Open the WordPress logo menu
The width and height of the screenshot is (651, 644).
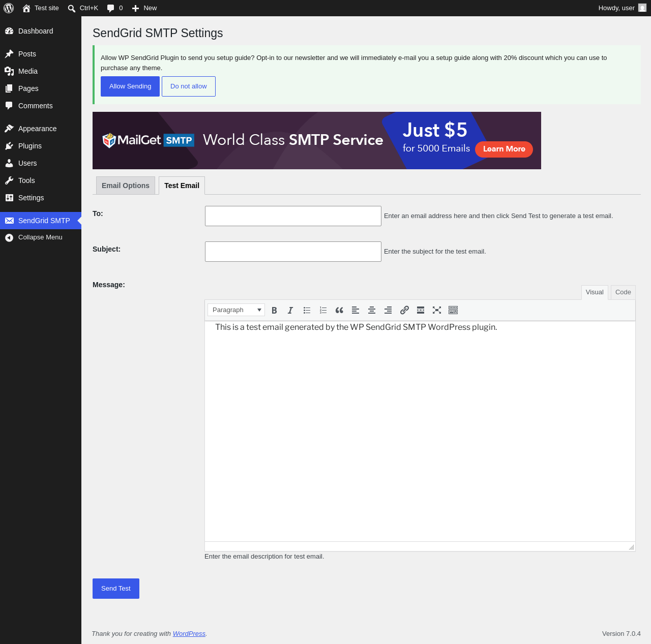(9, 8)
